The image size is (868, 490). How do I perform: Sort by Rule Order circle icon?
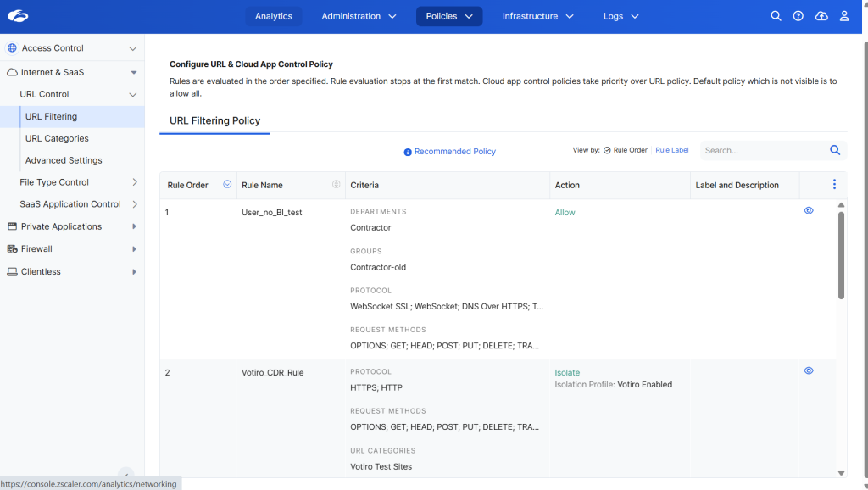tap(227, 184)
